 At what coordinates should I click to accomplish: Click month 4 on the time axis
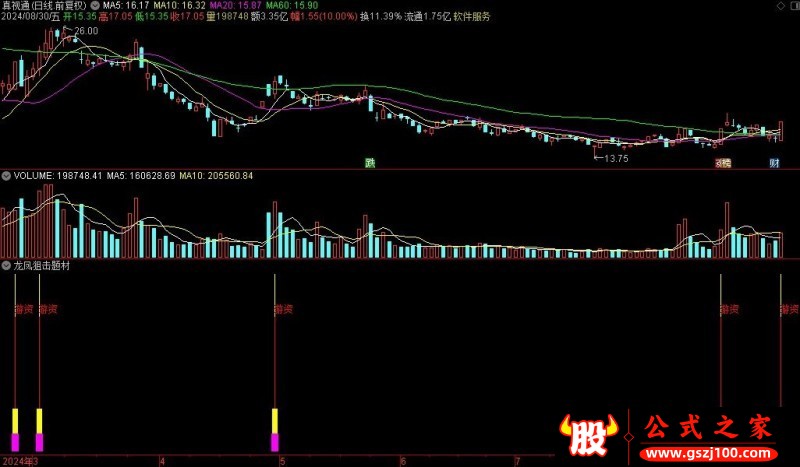click(162, 461)
